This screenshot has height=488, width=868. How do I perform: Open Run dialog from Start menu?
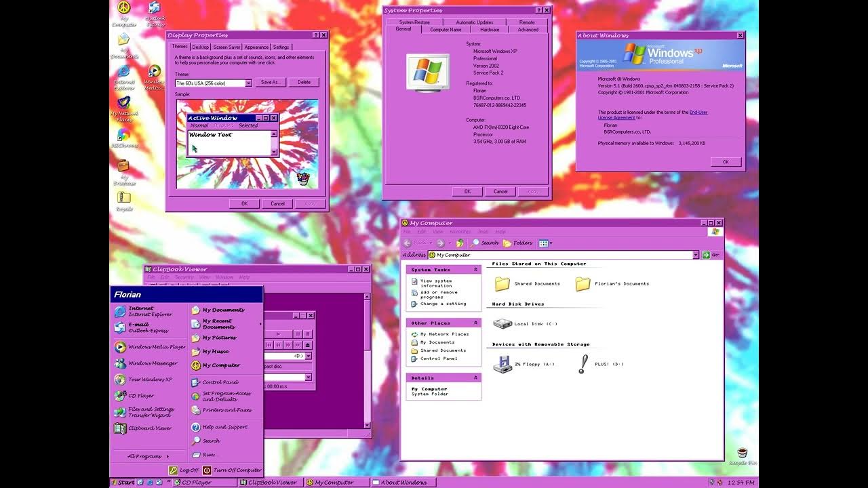[226, 455]
